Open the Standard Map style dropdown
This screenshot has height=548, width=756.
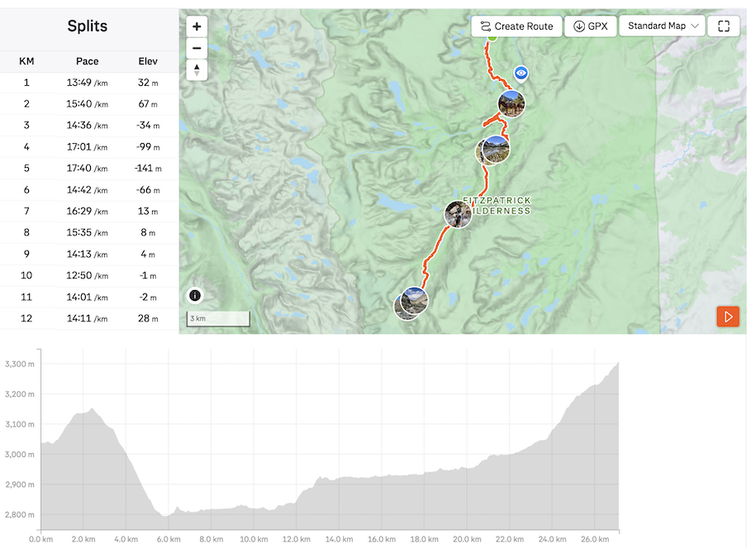coord(663,26)
